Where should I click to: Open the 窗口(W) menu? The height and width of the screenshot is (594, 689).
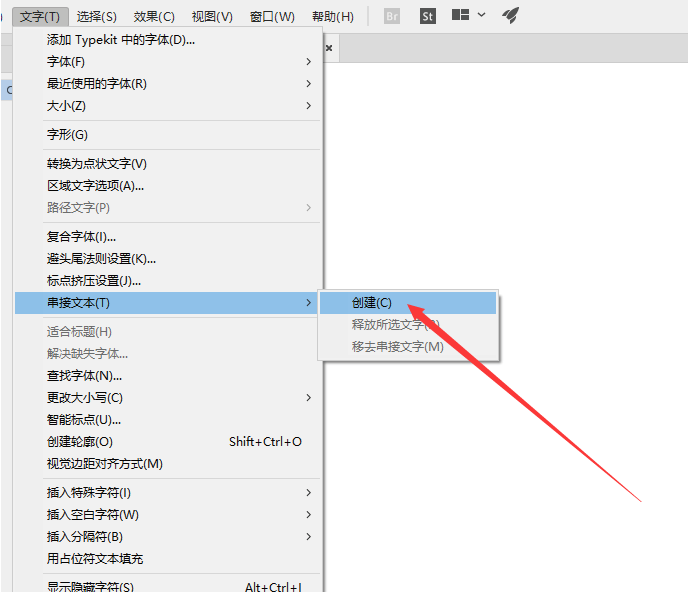(272, 17)
